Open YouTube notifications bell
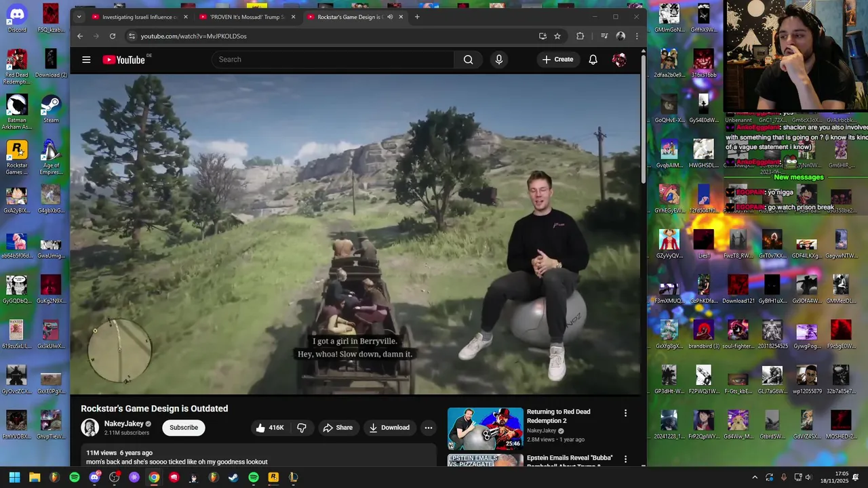This screenshot has width=868, height=488. click(593, 60)
